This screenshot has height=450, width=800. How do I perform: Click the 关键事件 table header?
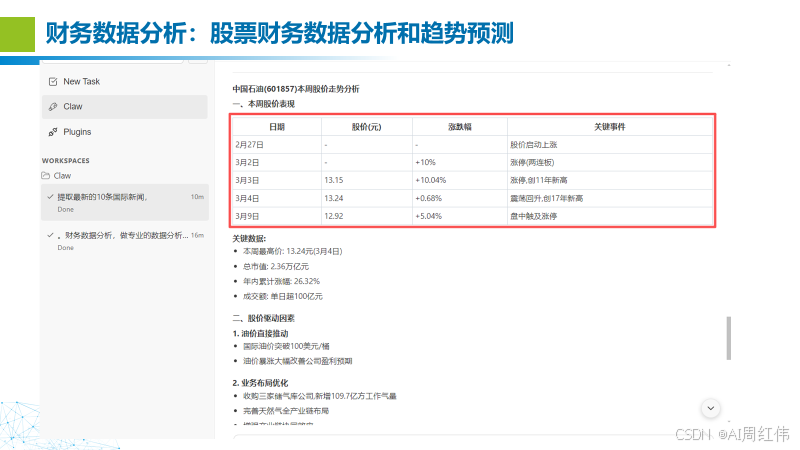[610, 127]
